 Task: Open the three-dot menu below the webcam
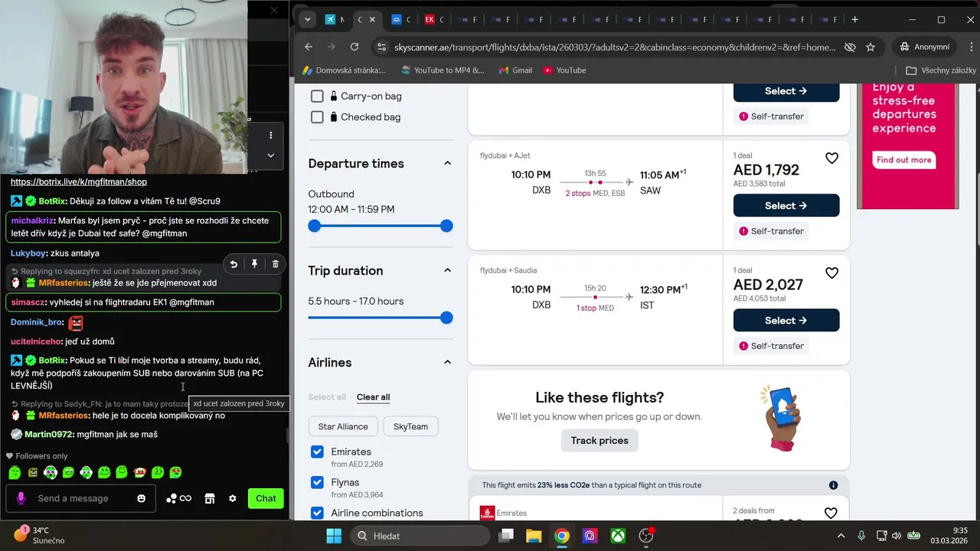pos(270,135)
